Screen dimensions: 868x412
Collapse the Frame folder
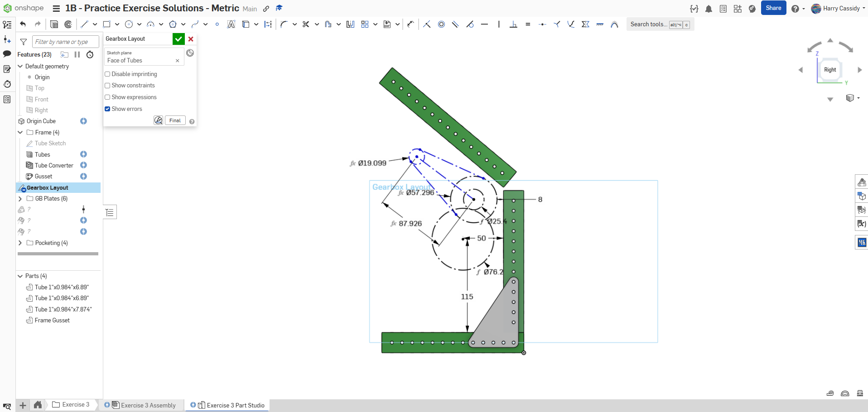pyautogui.click(x=20, y=133)
